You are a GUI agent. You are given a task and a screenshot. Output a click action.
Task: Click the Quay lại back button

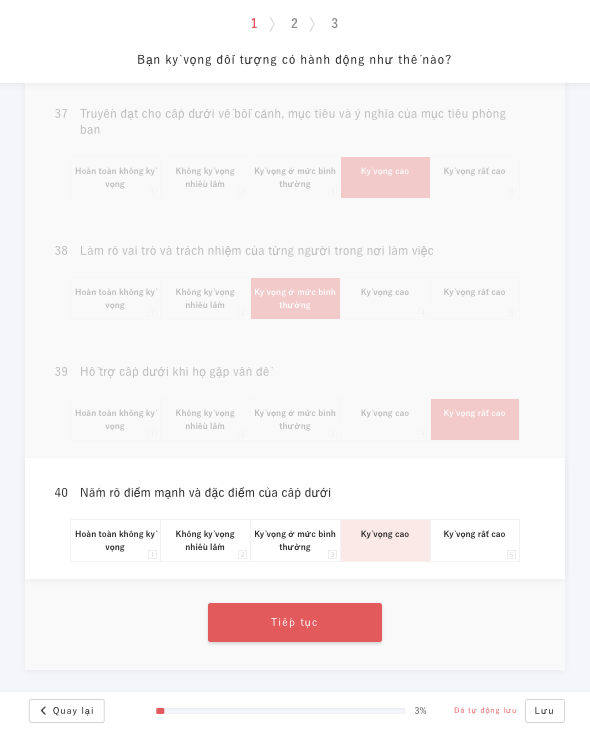66,711
